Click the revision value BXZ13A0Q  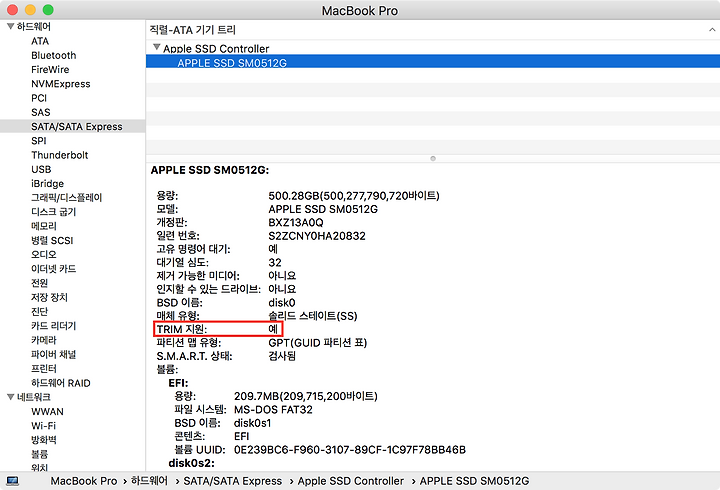296,223
